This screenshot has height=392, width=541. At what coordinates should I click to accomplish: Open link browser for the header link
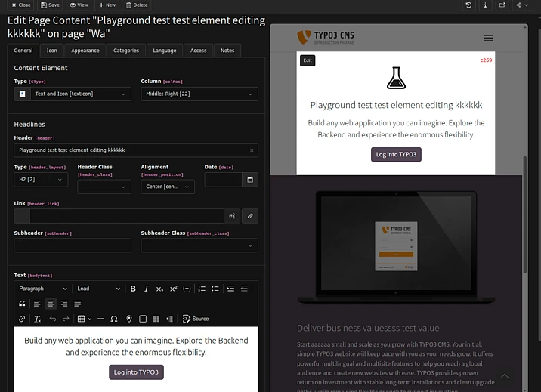tap(250, 216)
